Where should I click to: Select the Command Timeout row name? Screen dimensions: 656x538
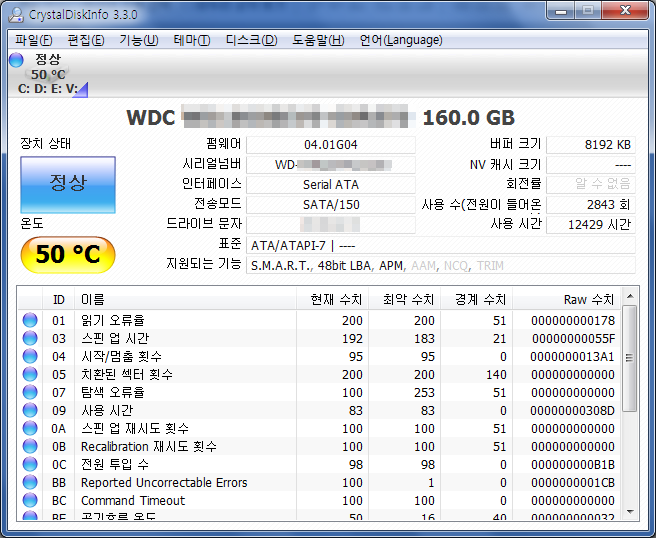coord(133,500)
